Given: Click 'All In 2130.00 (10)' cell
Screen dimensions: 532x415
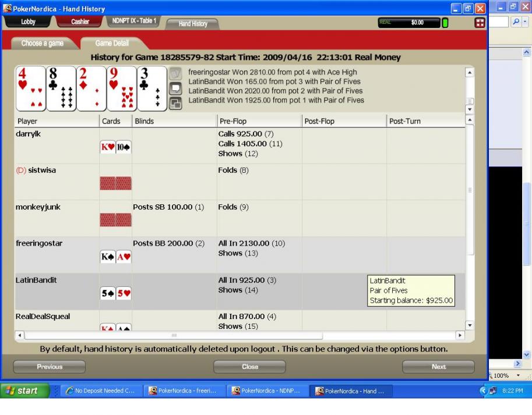Looking at the screenshot, I should (251, 243).
